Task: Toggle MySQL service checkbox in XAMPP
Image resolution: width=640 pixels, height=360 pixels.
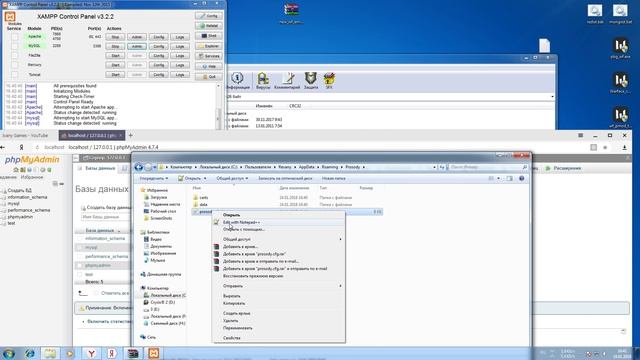Action: point(15,46)
